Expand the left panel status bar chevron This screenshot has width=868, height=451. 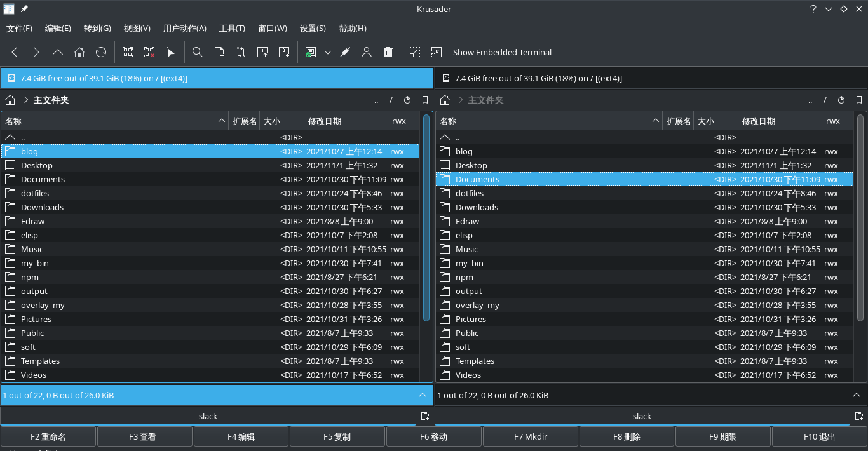pos(423,395)
